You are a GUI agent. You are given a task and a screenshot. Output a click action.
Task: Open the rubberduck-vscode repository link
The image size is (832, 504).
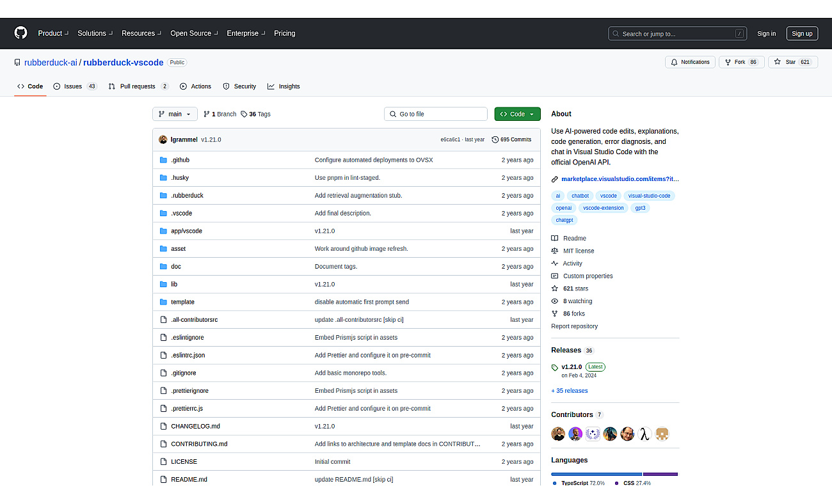pyautogui.click(x=123, y=63)
